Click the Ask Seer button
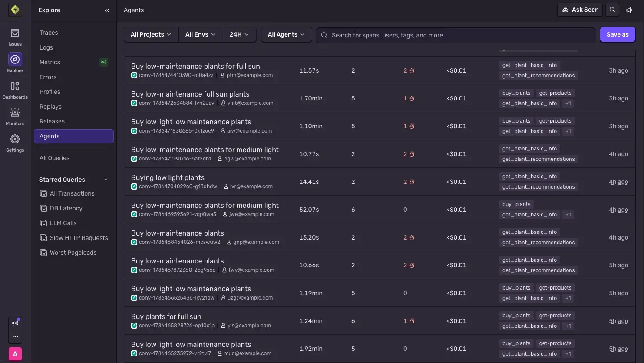Viewport: 644px width, 363px height. click(580, 10)
